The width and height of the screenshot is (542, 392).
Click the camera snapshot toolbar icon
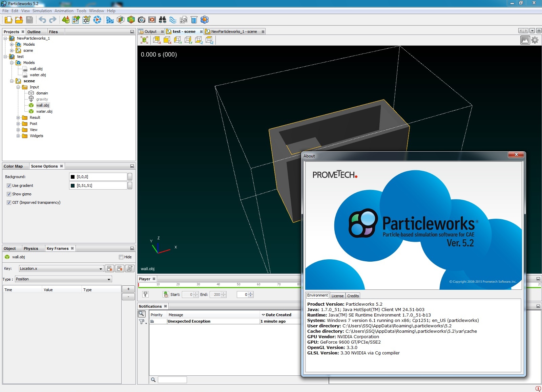pyautogui.click(x=142, y=20)
